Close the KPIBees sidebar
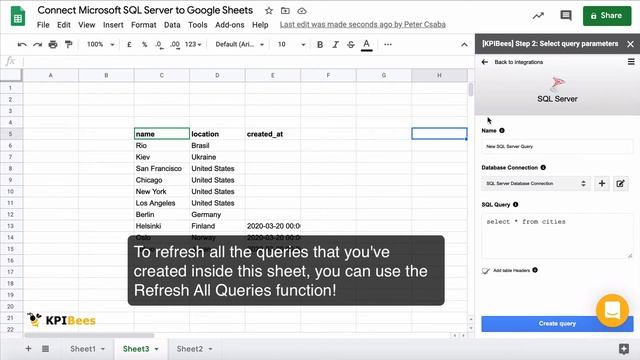The image size is (640, 360). point(630,44)
